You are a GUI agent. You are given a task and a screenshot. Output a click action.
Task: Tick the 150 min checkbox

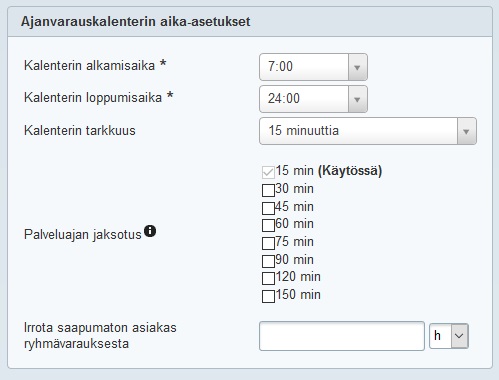point(268,296)
